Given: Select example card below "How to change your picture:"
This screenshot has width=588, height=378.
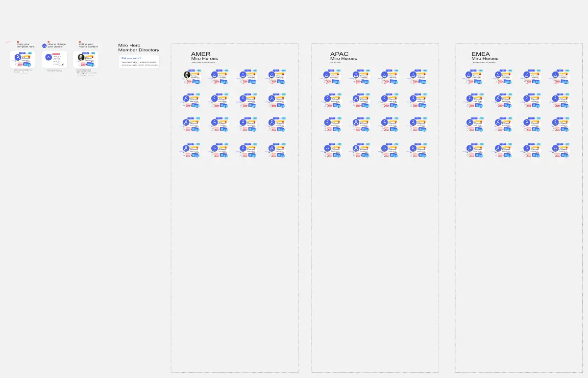Looking at the screenshot, I should (x=54, y=59).
